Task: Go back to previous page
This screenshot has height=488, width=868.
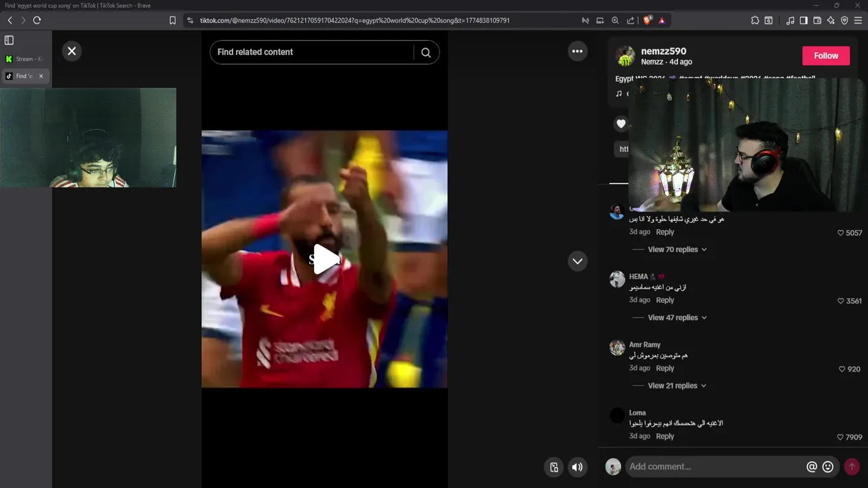Action: (9, 20)
